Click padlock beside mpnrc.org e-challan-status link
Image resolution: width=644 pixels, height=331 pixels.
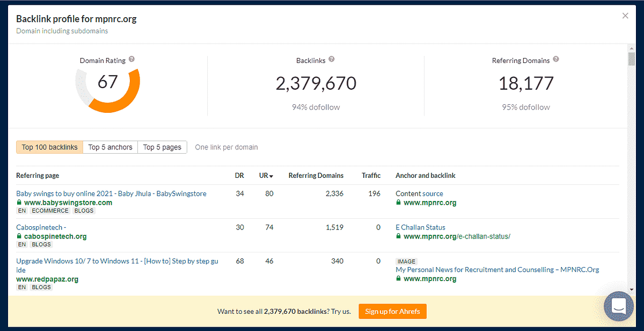coord(398,236)
